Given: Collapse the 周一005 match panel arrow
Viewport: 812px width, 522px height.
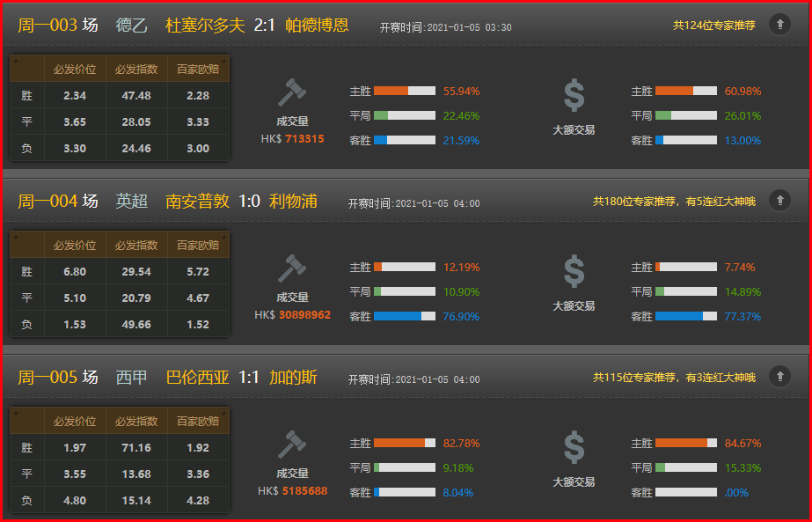Looking at the screenshot, I should click(x=779, y=377).
